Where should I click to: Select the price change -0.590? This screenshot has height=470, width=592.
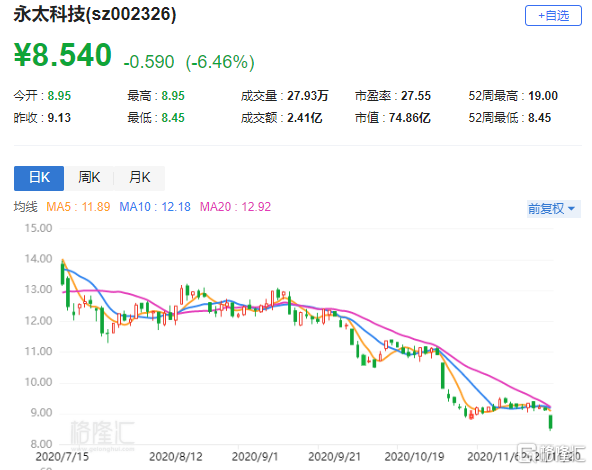pos(149,62)
